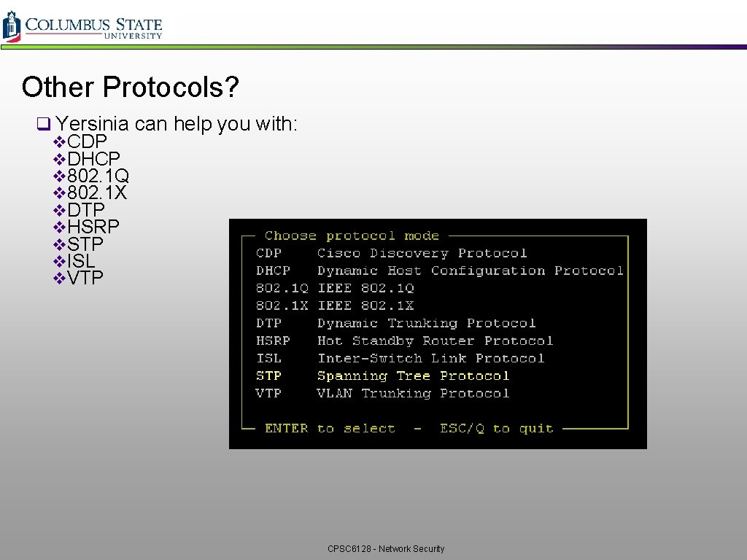Click the "ENTER to select" hint
Screen dimensions: 747x560
(330, 429)
